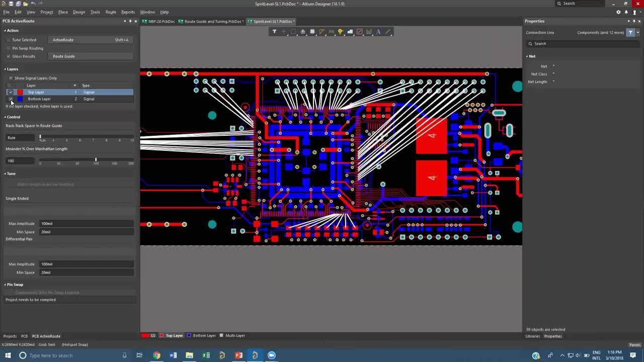Toggle Show Signal Layers Only checkbox
Image resolution: width=644 pixels, height=362 pixels.
point(11,78)
